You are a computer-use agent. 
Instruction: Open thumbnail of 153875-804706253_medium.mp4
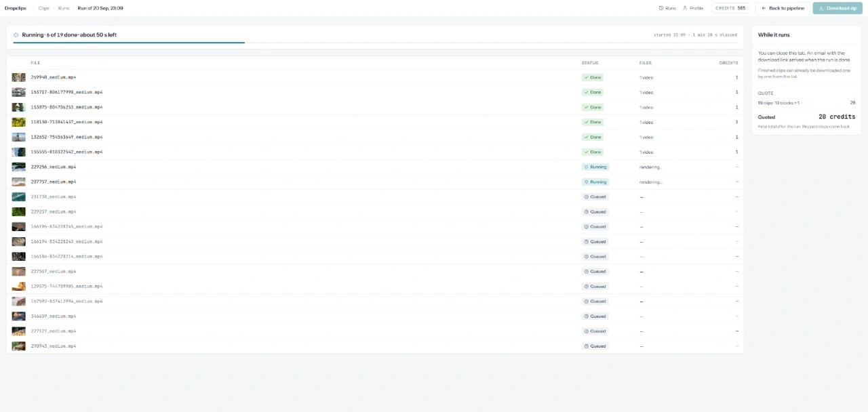coord(19,107)
